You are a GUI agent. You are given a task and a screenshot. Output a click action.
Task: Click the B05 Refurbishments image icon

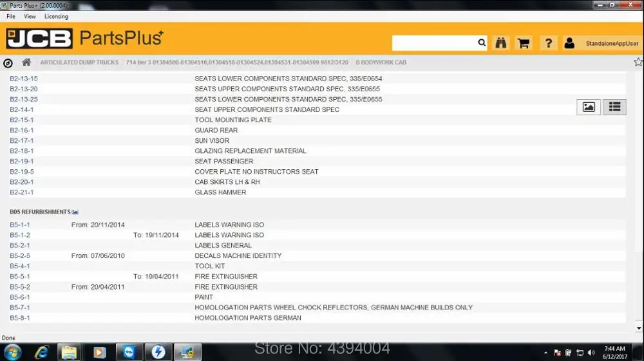pyautogui.click(x=75, y=212)
